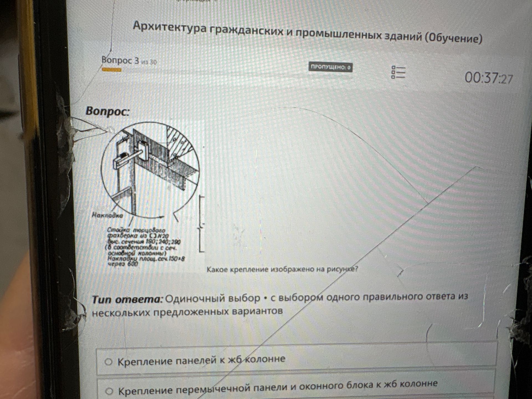Open the question list icon
Image resolution: width=532 pixels, height=399 pixels.
coord(398,72)
